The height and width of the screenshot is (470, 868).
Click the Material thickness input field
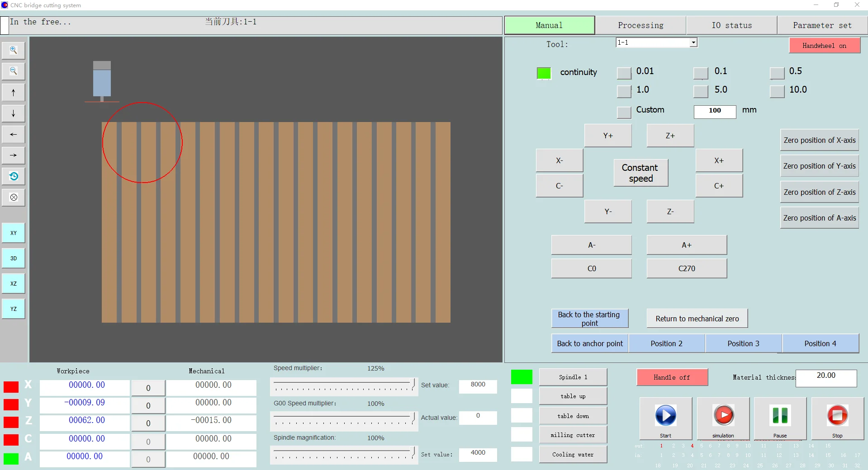coord(826,378)
